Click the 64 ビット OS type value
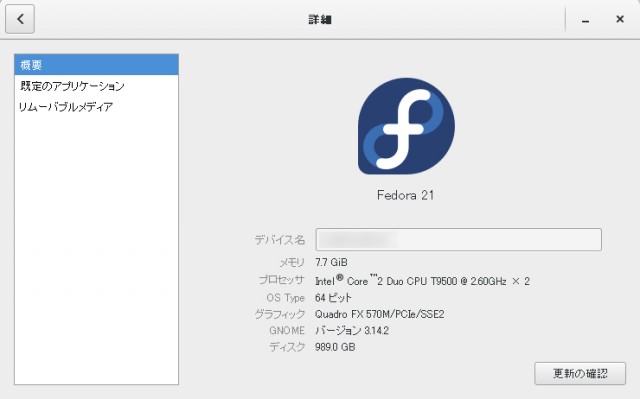The image size is (640, 399). (x=333, y=298)
